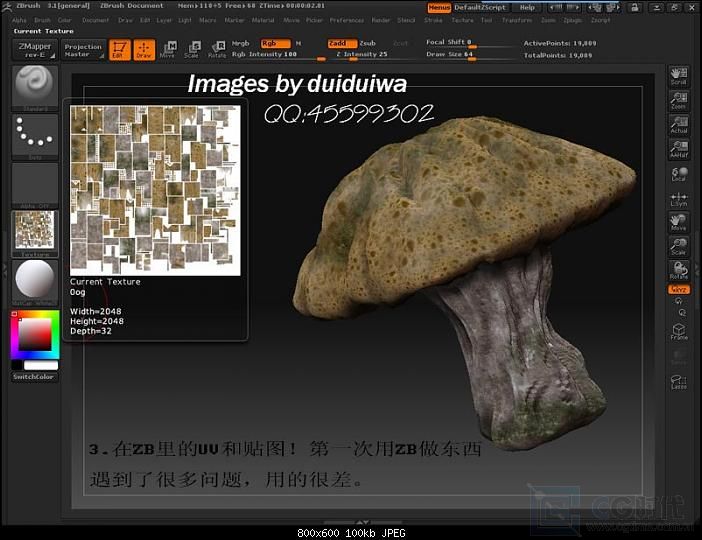The image size is (702, 540).
Task: Adjust the Focal Shift slider
Action: (x=469, y=43)
